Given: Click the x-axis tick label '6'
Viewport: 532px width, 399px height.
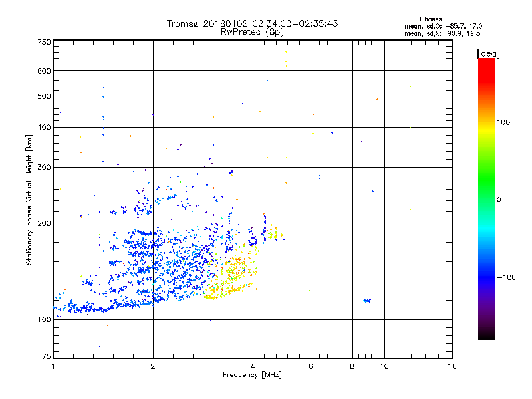Looking at the screenshot, I should [311, 366].
